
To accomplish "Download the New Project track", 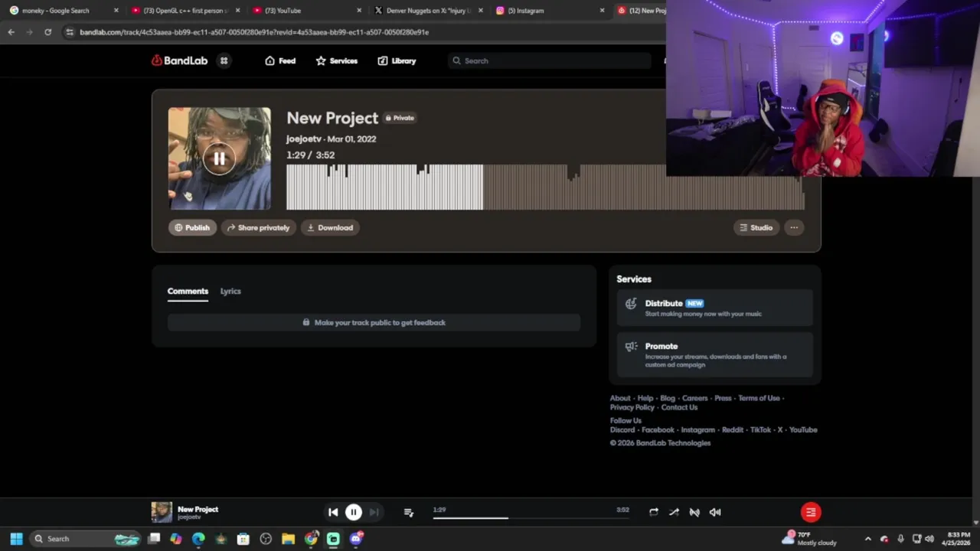I will pos(330,227).
